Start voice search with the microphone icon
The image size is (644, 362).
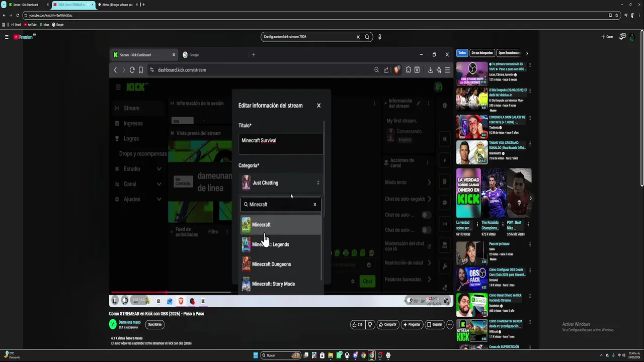pos(380,37)
